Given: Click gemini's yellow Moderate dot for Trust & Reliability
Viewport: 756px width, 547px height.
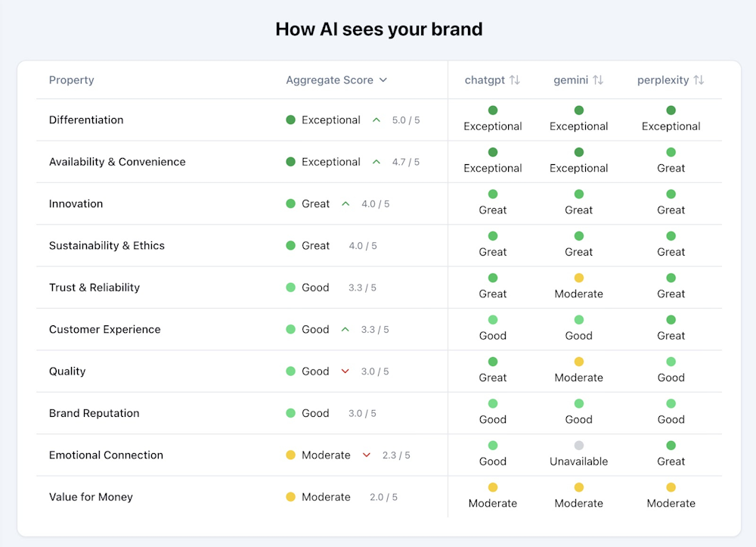Looking at the screenshot, I should pos(579,278).
